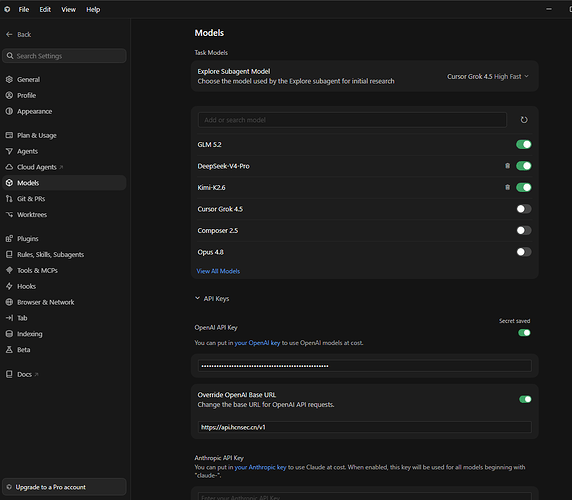Open Tools & MCPs via its diamond icon
This screenshot has height=500, width=572.
tap(9, 270)
